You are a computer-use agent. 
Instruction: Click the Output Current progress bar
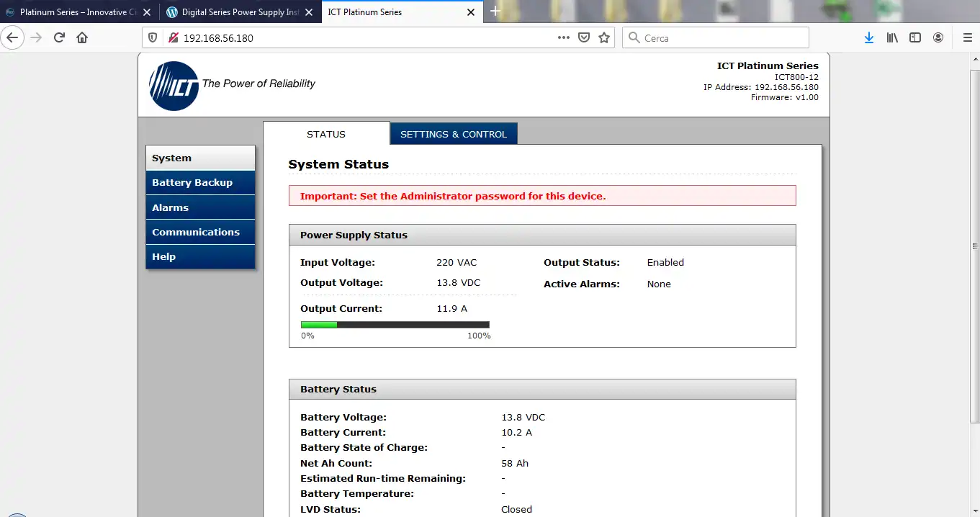tap(395, 325)
